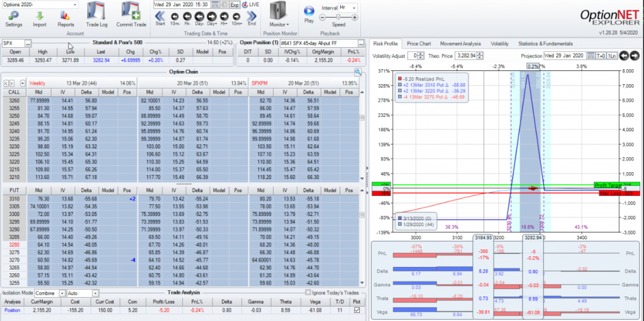Switch to LIVE mode
The image size is (644, 321).
tap(251, 4)
